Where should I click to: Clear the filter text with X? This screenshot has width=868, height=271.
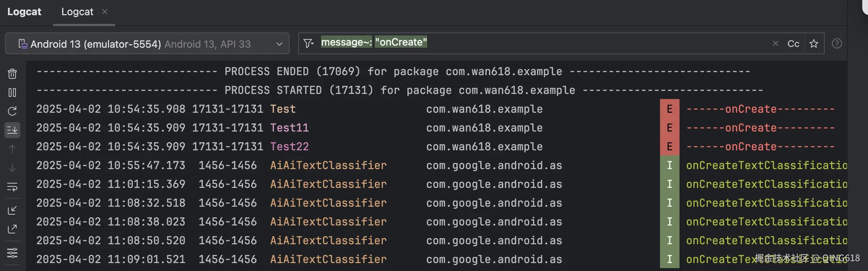tap(776, 44)
